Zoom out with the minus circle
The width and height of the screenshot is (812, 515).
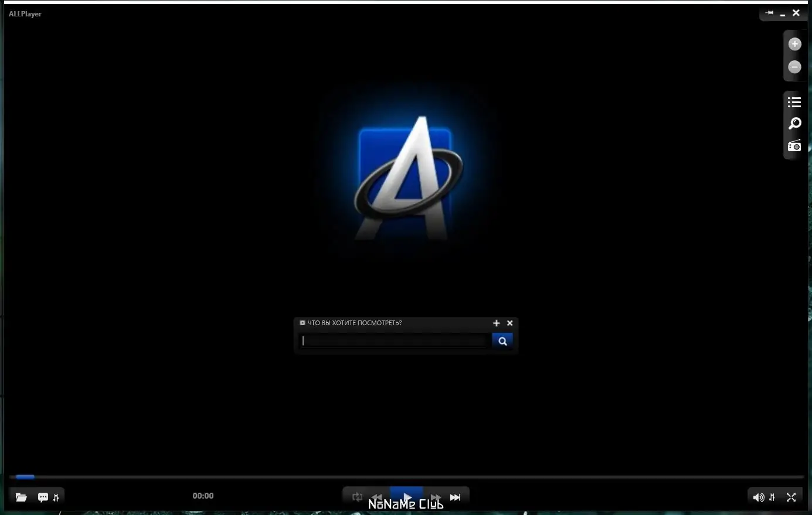pos(794,67)
